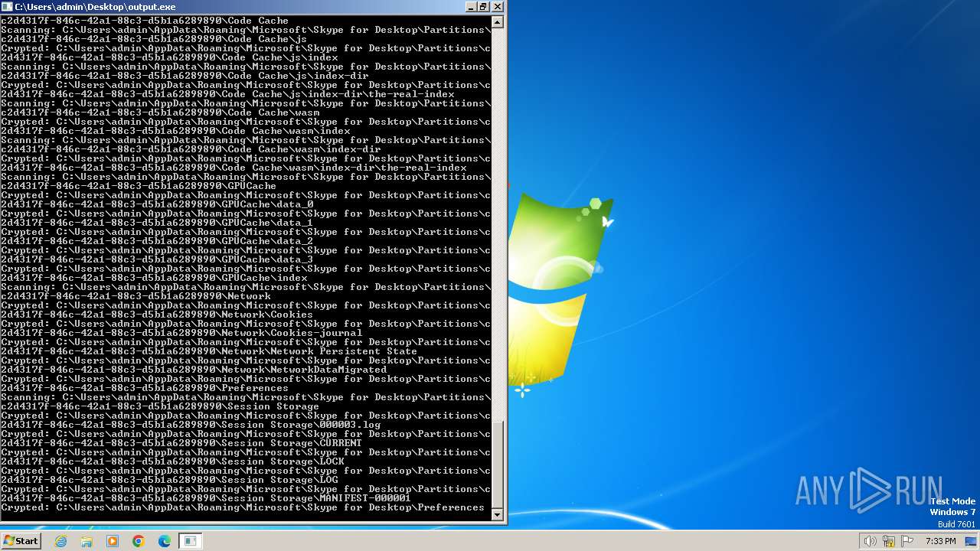Open the volume speaker tray icon
Screen dimensions: 980x551
[870, 541]
